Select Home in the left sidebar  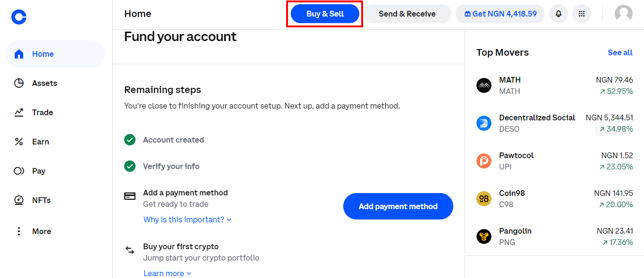[x=42, y=53]
